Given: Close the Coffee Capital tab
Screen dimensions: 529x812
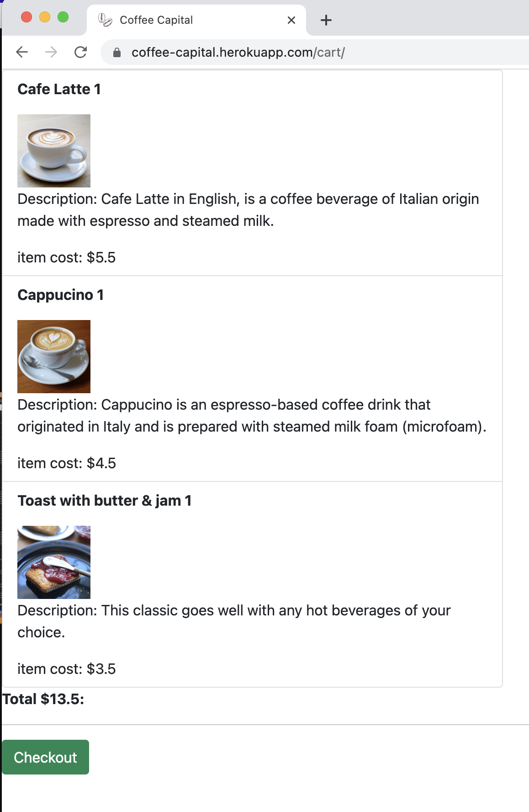Looking at the screenshot, I should [x=291, y=20].
